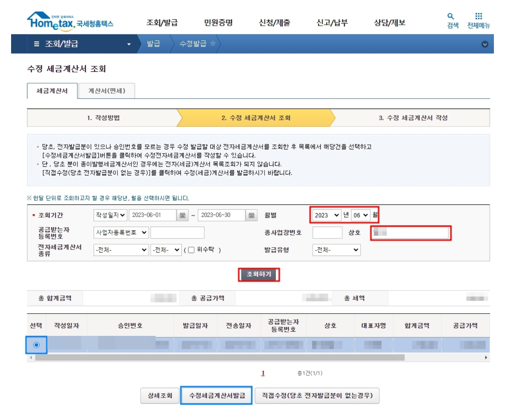This screenshot has width=505, height=420.
Task: Open the 신고/납부 menu
Action: coord(331,22)
